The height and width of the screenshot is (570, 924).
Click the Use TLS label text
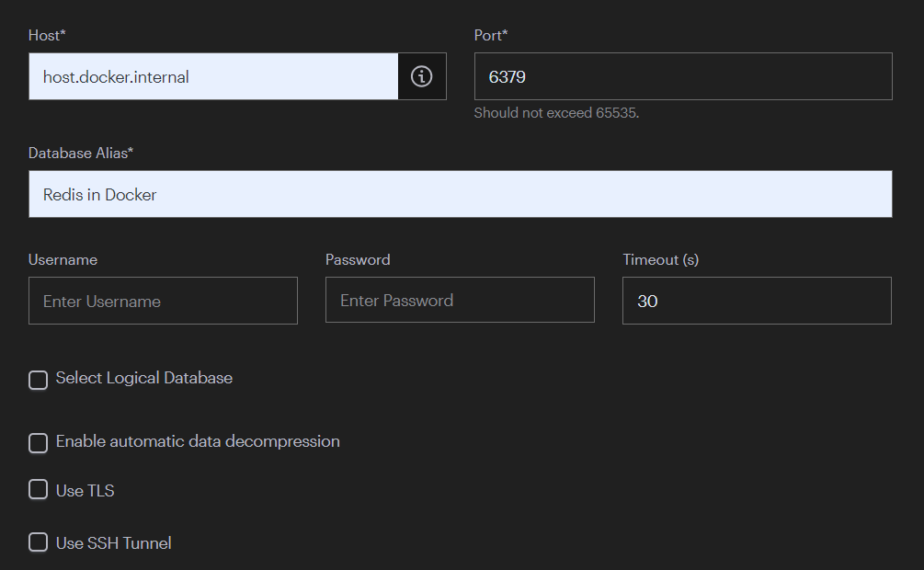85,490
